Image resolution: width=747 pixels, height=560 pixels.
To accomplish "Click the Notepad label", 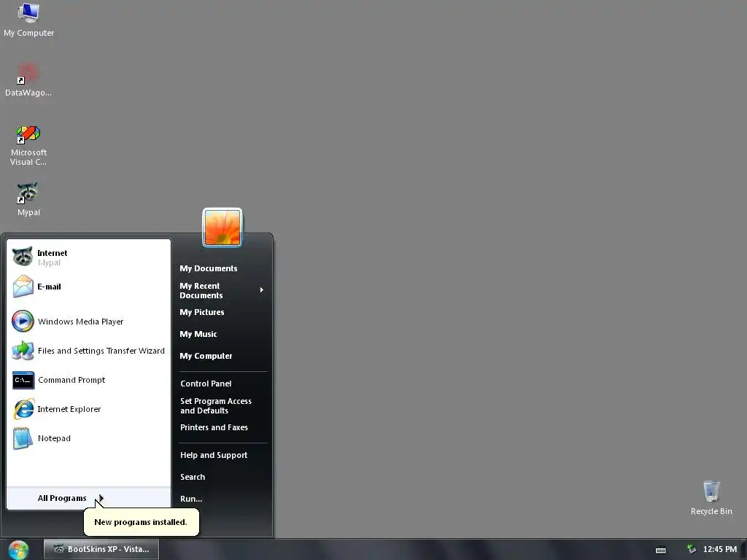I will (x=54, y=438).
